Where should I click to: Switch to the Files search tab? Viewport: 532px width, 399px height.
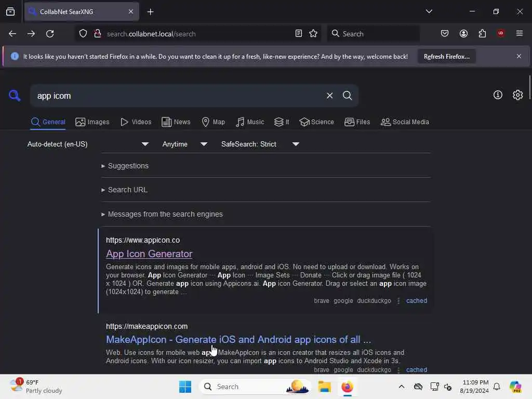click(357, 122)
